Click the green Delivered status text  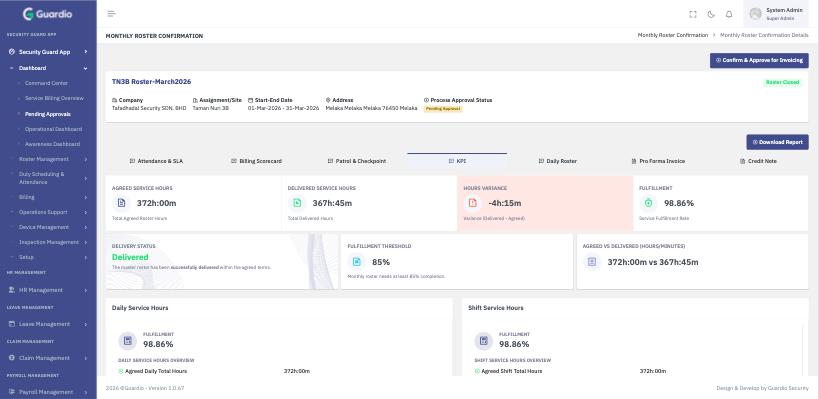[x=130, y=257]
